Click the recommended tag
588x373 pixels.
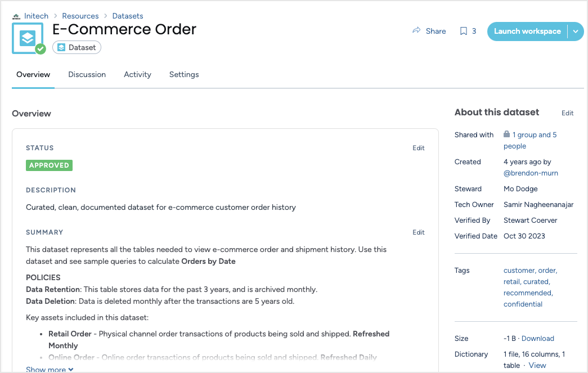click(528, 293)
